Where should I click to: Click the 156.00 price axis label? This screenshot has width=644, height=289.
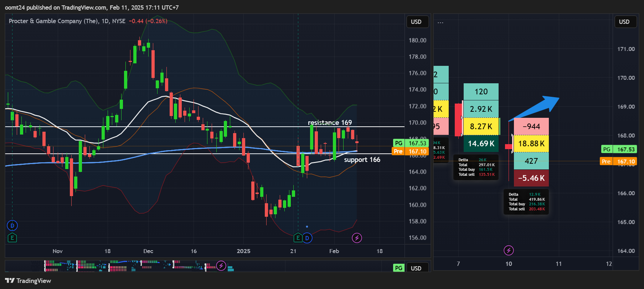click(417, 237)
